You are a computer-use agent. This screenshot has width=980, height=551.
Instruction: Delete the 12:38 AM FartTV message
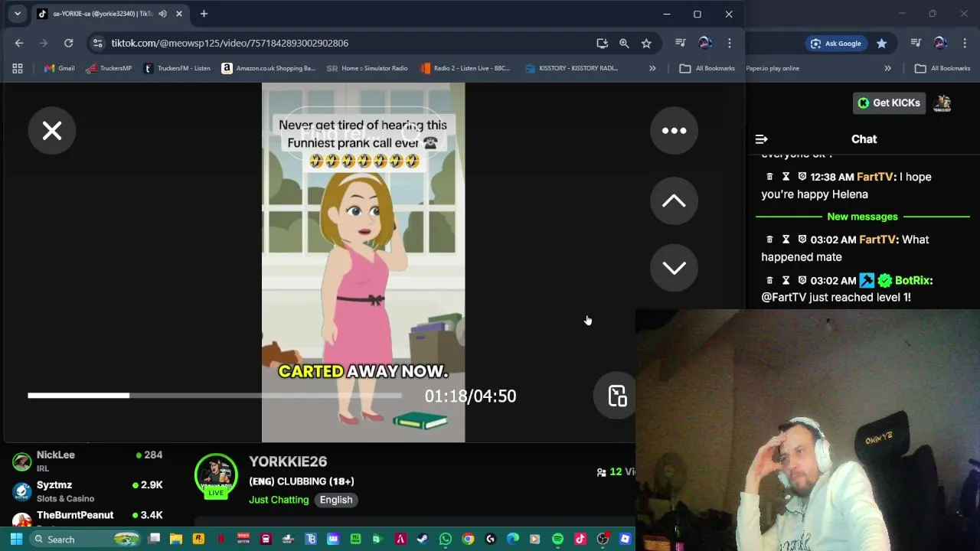769,177
